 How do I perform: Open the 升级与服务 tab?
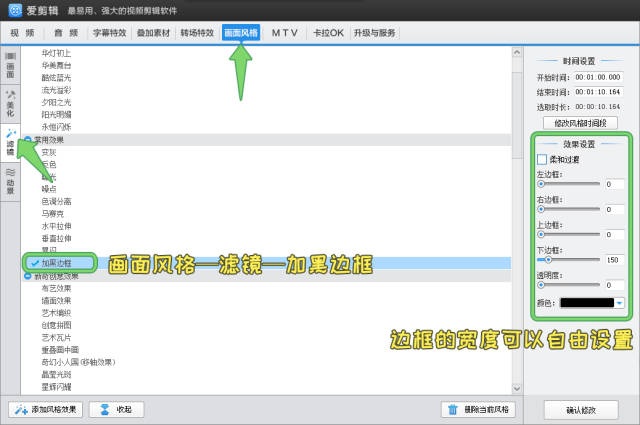coord(374,33)
